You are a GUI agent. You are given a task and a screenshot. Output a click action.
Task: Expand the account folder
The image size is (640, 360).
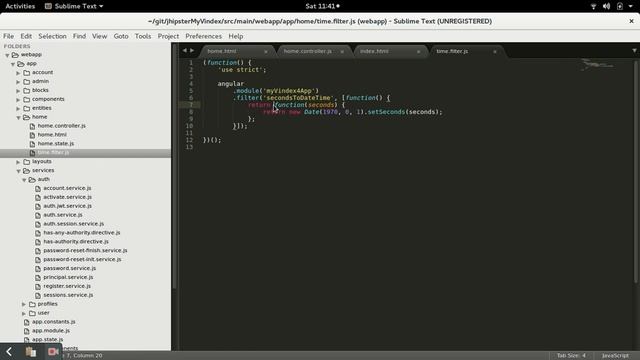(x=18, y=73)
